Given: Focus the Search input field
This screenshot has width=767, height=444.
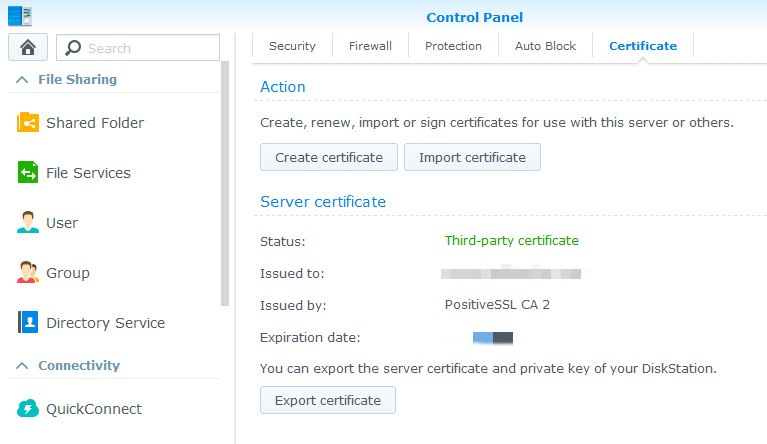Looking at the screenshot, I should [150, 48].
